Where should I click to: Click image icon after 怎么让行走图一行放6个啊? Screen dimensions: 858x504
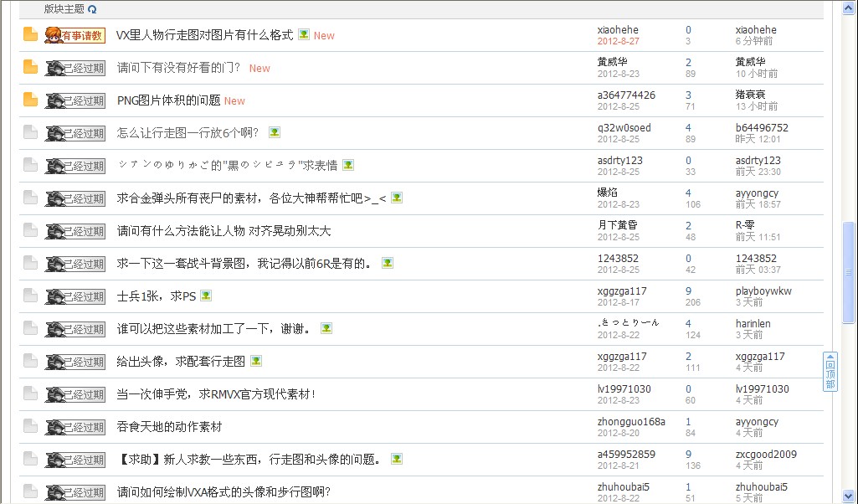(x=275, y=132)
